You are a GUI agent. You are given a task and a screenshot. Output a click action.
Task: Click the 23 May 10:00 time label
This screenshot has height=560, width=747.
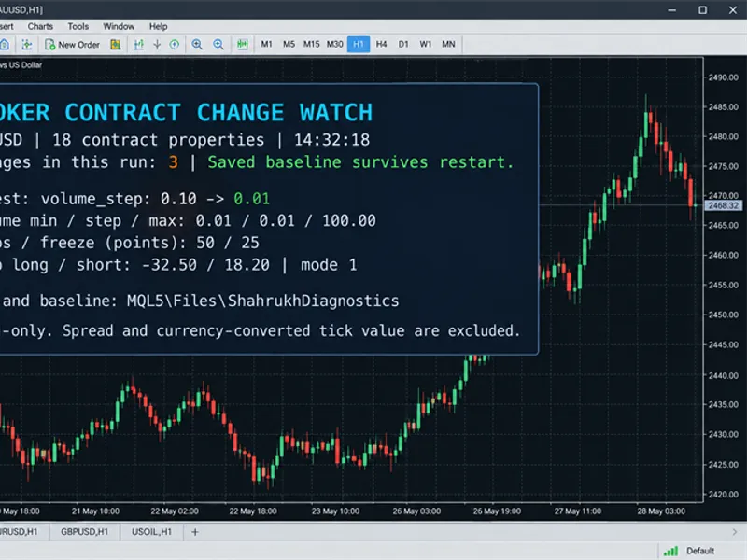coord(335,511)
